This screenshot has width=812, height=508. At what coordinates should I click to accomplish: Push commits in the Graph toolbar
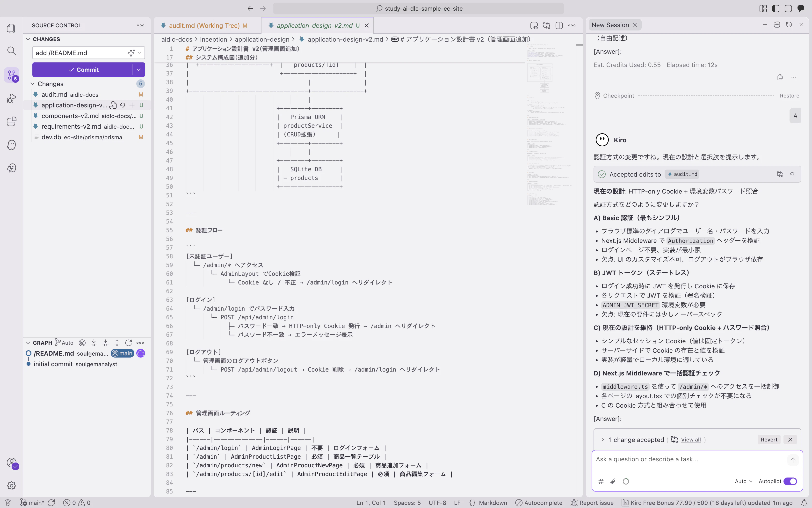point(117,343)
